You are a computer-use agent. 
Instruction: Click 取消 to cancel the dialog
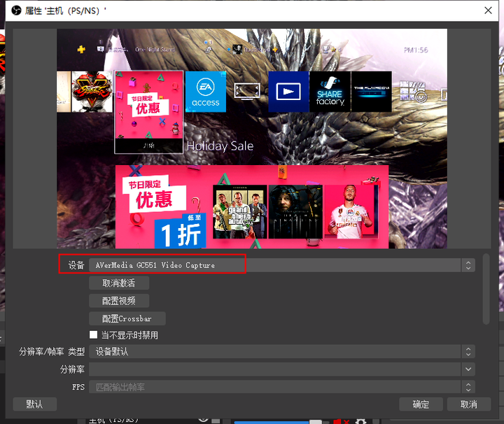469,404
